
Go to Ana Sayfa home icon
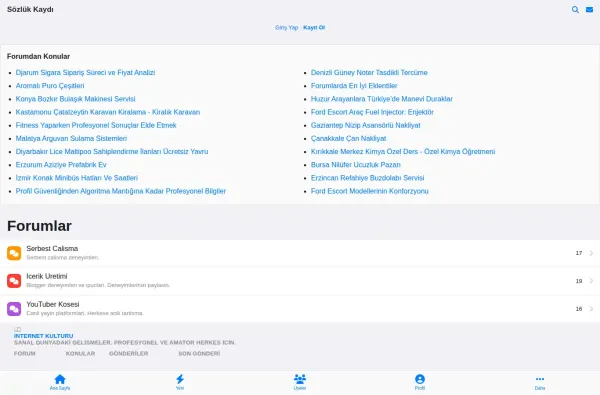pos(60,379)
